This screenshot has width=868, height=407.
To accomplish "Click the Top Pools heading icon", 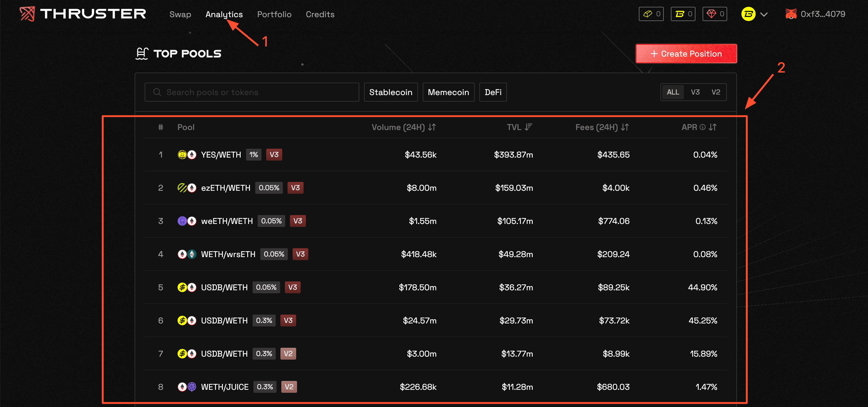I will coord(142,54).
